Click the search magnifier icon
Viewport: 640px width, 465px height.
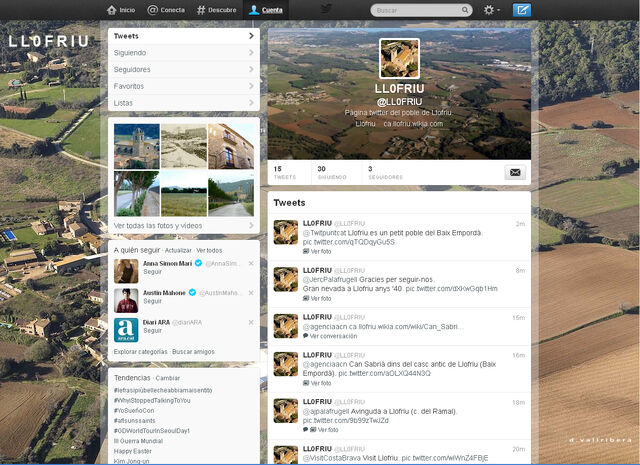[465, 10]
